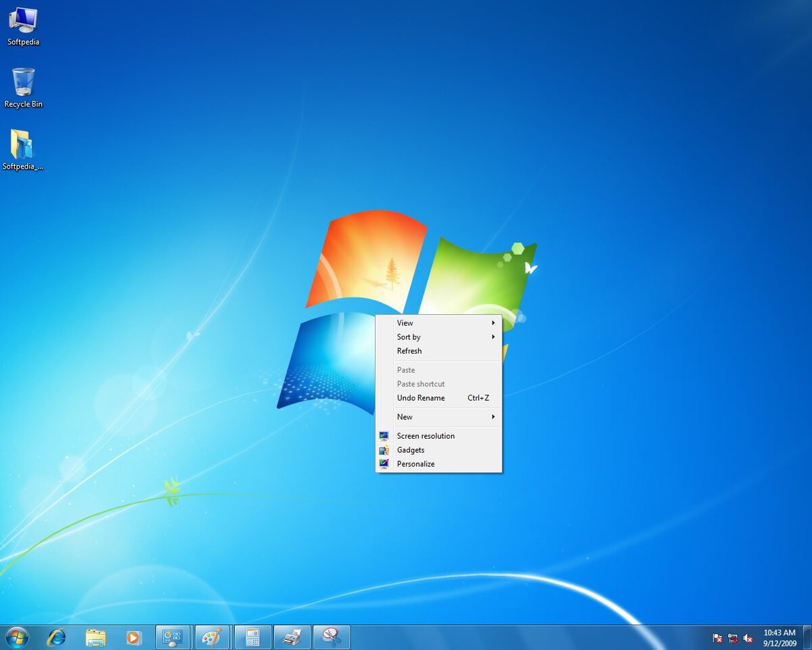Open the Sort by entry in context menu
The width and height of the screenshot is (812, 650).
[x=438, y=337]
